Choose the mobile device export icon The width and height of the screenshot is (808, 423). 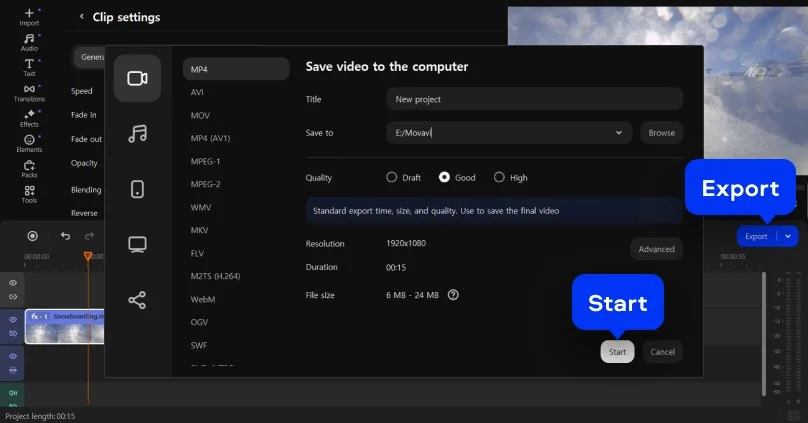click(x=137, y=189)
